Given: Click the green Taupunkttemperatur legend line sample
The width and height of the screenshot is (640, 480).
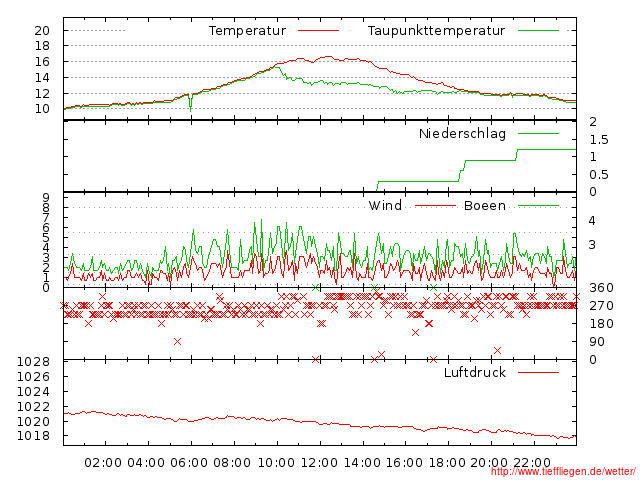Looking at the screenshot, I should click(538, 31).
